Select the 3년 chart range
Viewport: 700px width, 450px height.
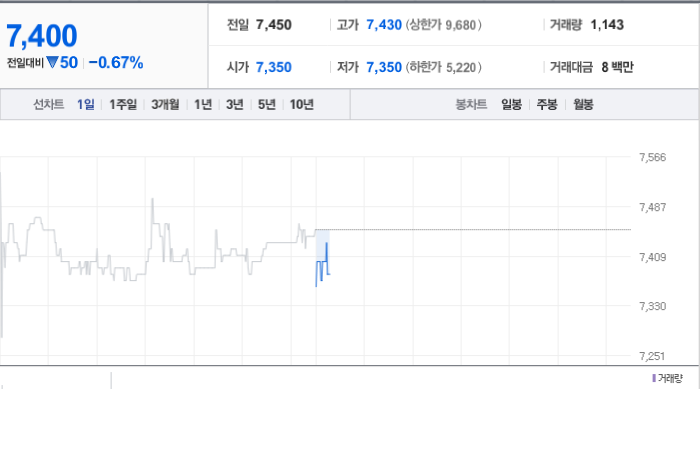tap(235, 104)
